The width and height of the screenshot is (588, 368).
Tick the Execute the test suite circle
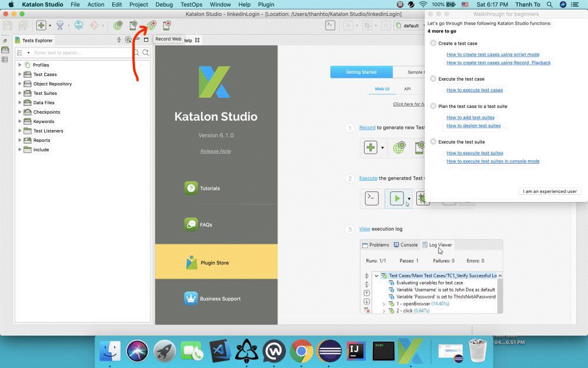433,141
